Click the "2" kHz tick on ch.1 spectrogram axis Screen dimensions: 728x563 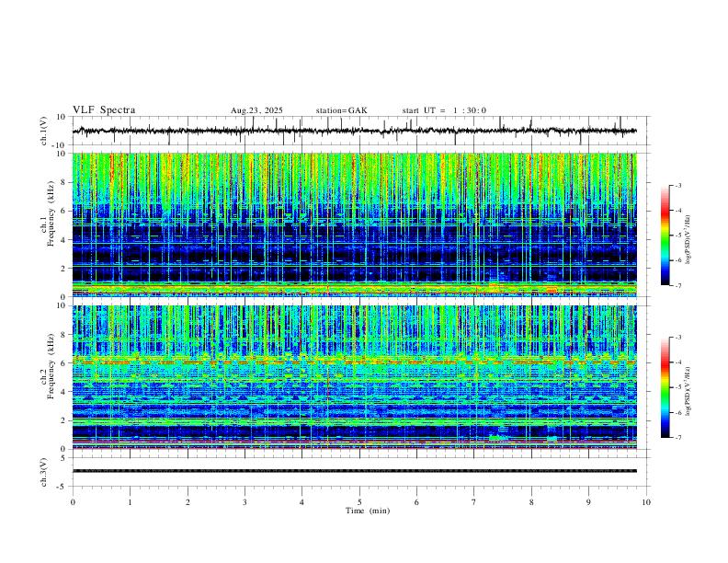63,268
